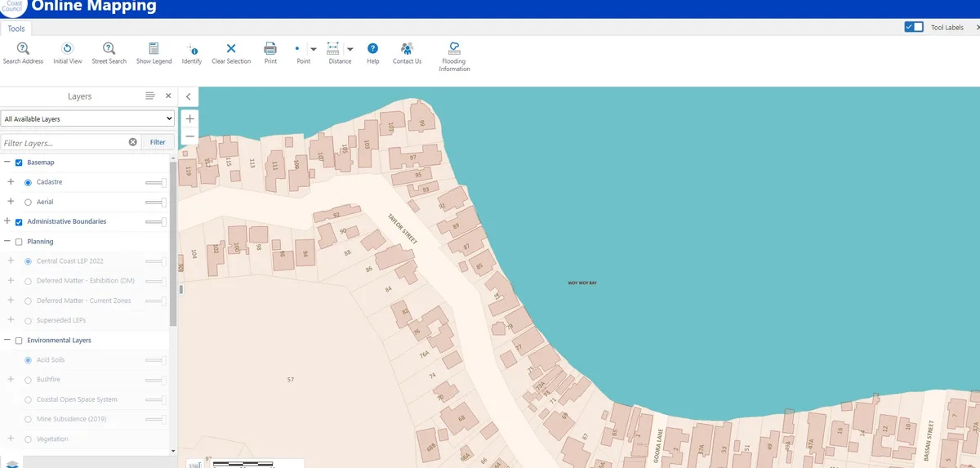Viewport: 980px width, 468px height.
Task: Click the Show Legend icon
Action: 154,49
